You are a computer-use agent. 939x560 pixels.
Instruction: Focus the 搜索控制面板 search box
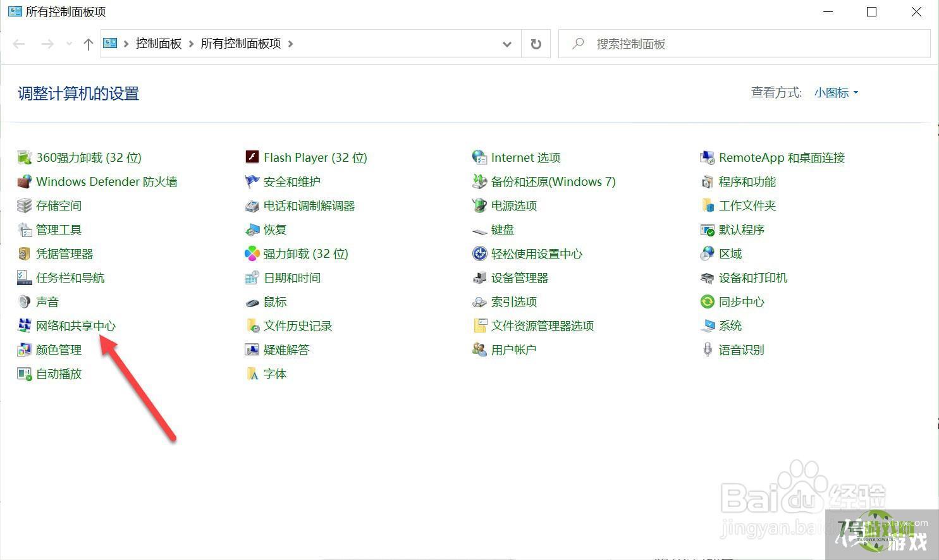click(x=744, y=44)
